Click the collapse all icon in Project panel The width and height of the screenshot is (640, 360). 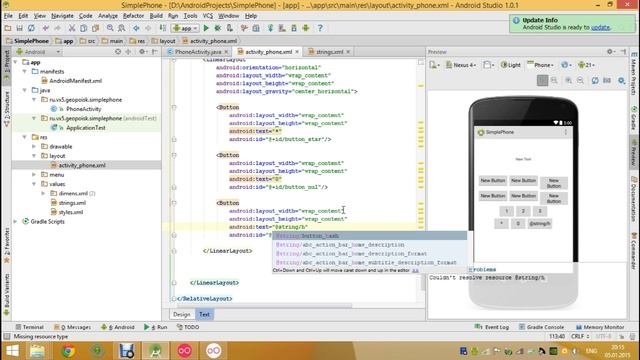point(128,52)
